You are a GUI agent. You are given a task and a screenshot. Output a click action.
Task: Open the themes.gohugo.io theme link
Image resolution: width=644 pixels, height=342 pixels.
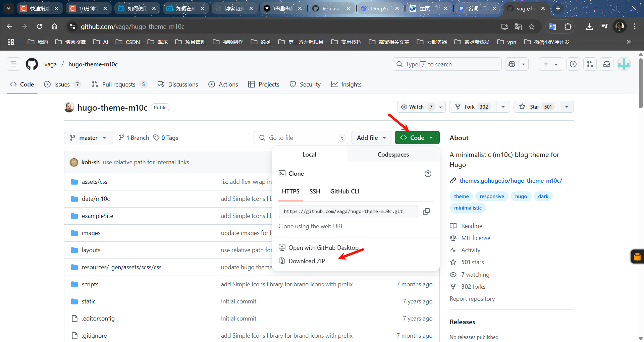[511, 181]
